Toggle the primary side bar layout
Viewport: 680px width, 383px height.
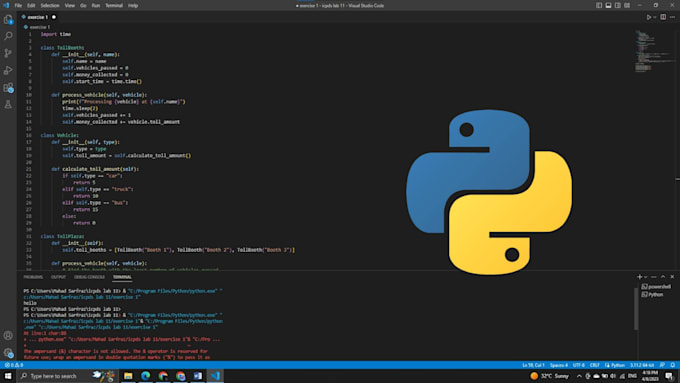click(x=599, y=6)
